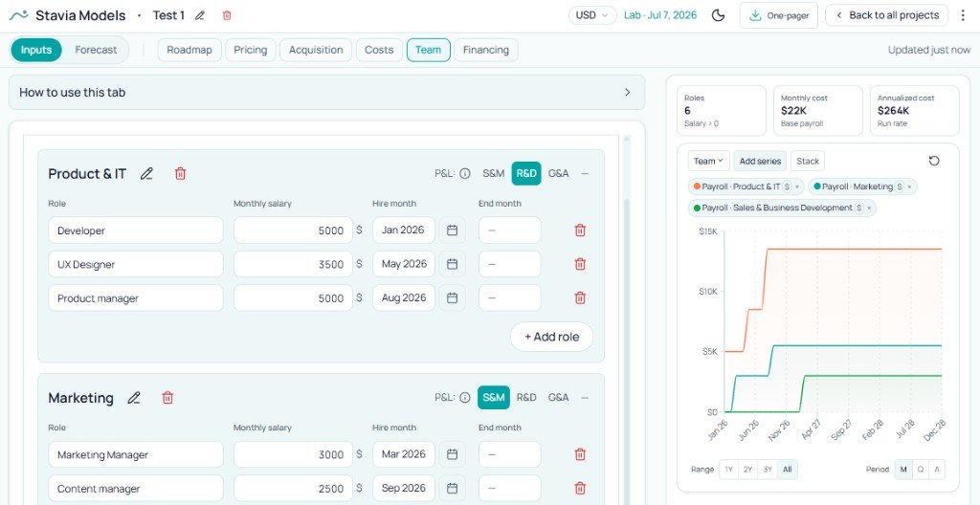
Task: Click the UX Designer salary field 3500
Action: 293,264
